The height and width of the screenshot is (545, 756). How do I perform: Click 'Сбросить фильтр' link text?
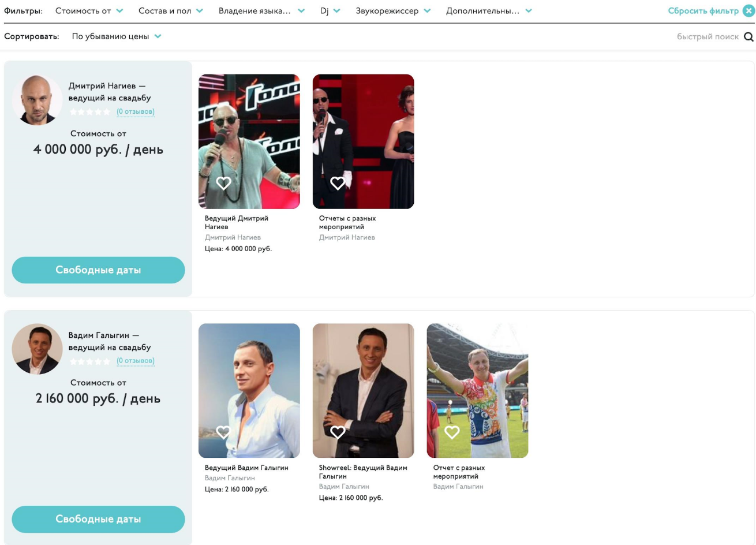click(703, 11)
